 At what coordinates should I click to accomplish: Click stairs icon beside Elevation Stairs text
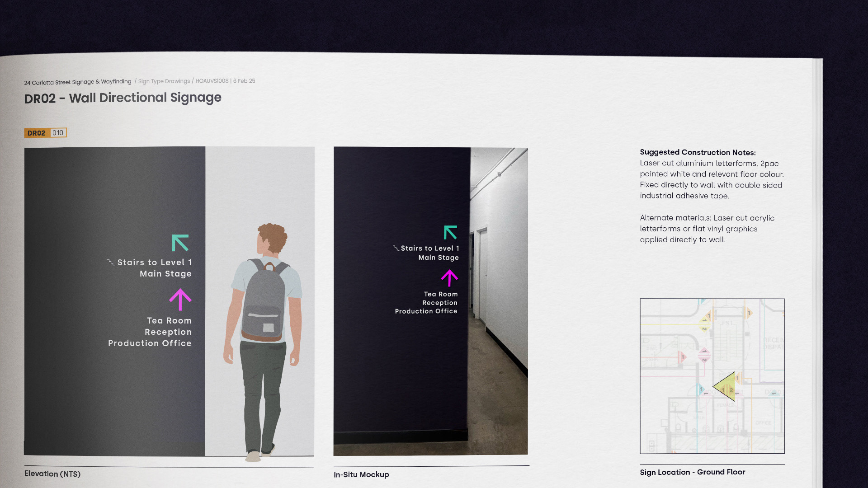(x=111, y=262)
